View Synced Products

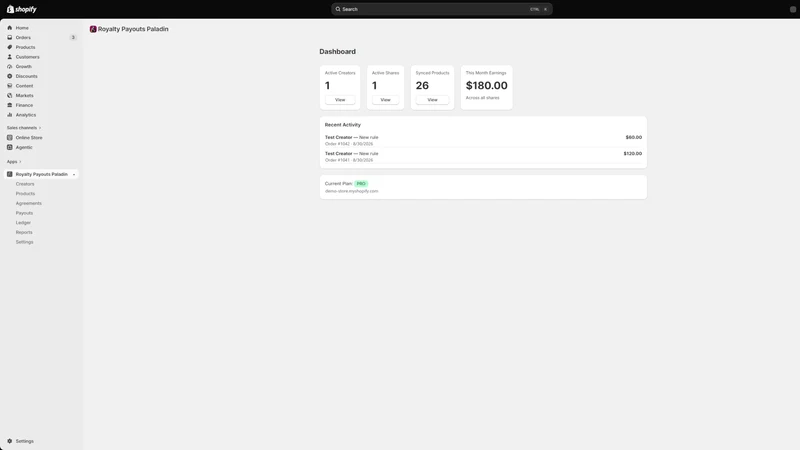point(432,100)
